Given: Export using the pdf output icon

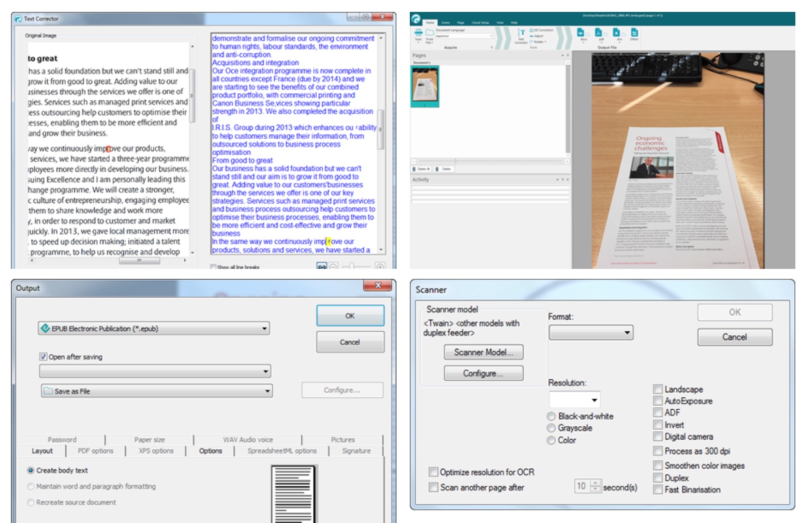Looking at the screenshot, I should click(x=599, y=33).
